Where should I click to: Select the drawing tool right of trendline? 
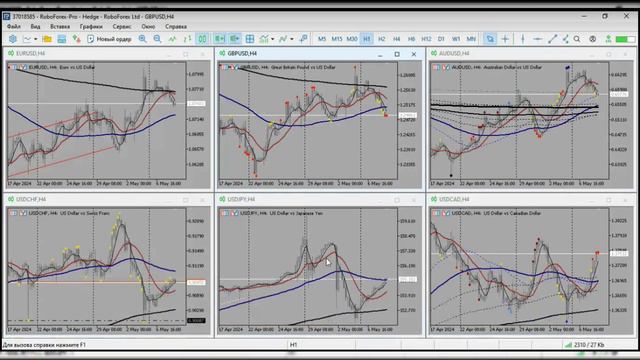pos(565,39)
